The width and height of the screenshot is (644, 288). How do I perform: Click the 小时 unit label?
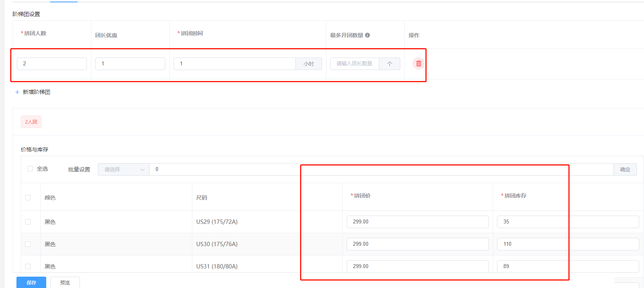coord(309,64)
